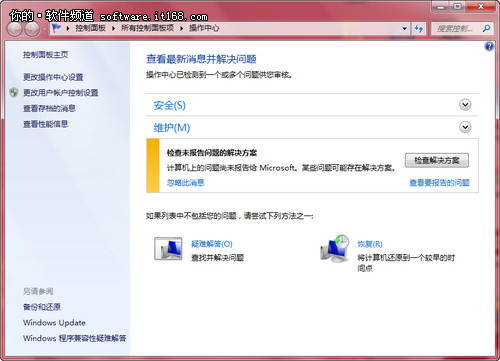The height and width of the screenshot is (361, 500).
Task: Open 恢复(R) link
Action: 370,244
